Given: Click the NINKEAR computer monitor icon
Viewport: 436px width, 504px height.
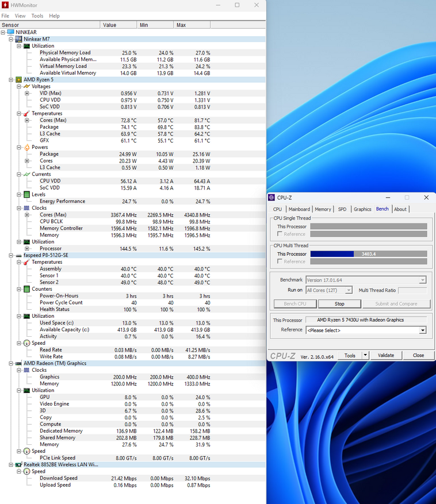Looking at the screenshot, I should pyautogui.click(x=11, y=32).
